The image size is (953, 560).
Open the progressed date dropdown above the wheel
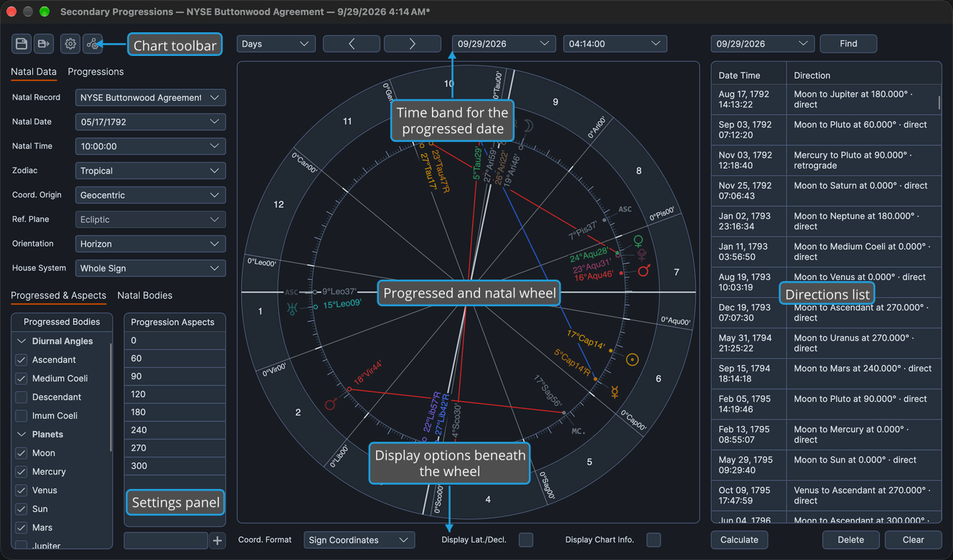pyautogui.click(x=504, y=44)
